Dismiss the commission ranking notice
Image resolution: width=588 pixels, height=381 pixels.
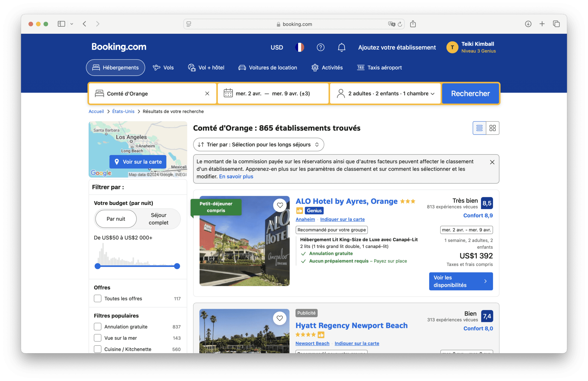(x=492, y=162)
